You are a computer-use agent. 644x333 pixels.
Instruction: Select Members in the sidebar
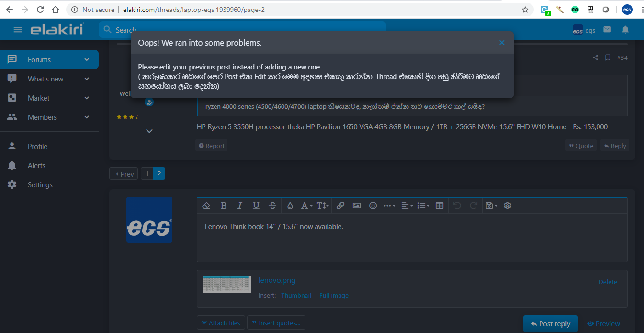tap(42, 117)
